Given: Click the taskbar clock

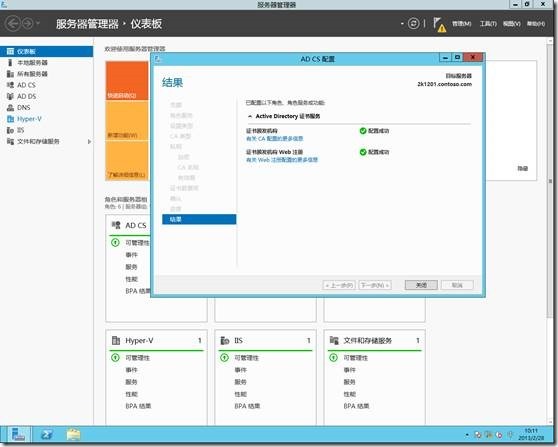Looking at the screenshot, I should [531, 435].
